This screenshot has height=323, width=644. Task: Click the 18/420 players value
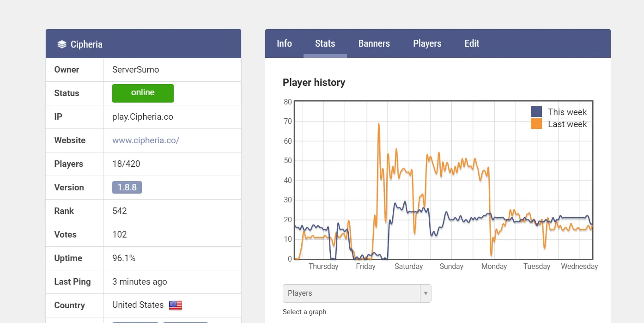[x=126, y=164]
